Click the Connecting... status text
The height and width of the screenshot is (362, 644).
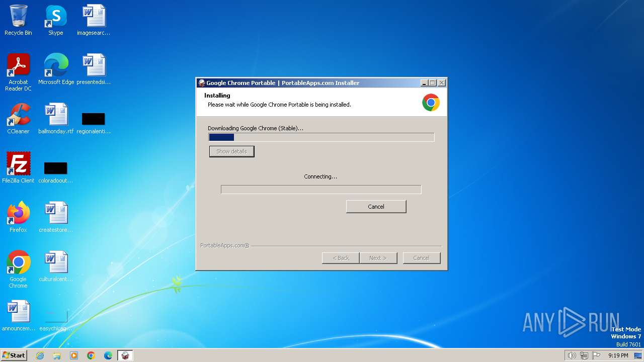click(x=320, y=176)
